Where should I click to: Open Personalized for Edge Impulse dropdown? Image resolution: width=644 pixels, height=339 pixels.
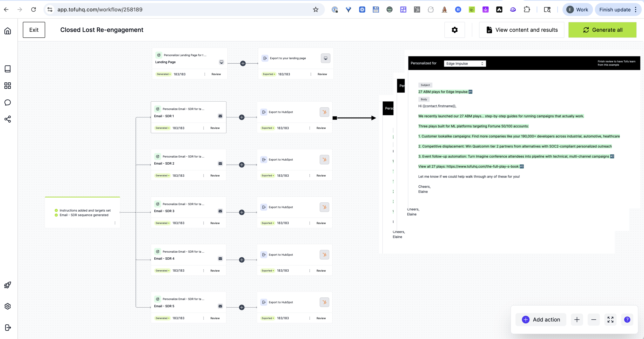(x=465, y=64)
